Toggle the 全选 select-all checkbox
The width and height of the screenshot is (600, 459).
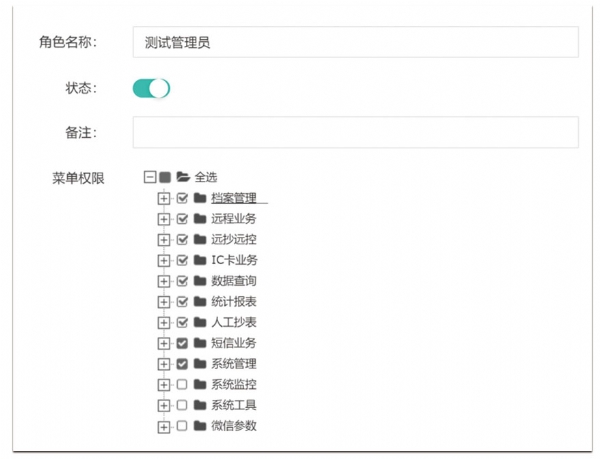(x=165, y=177)
